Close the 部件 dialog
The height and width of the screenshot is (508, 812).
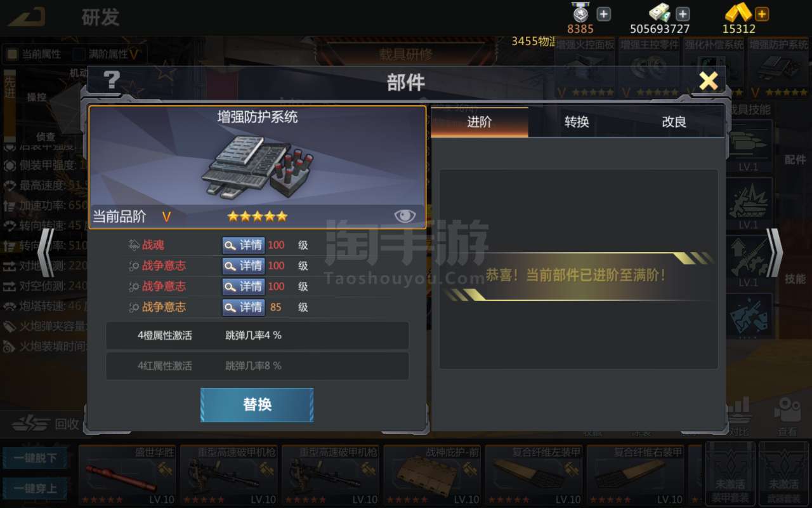pos(708,81)
